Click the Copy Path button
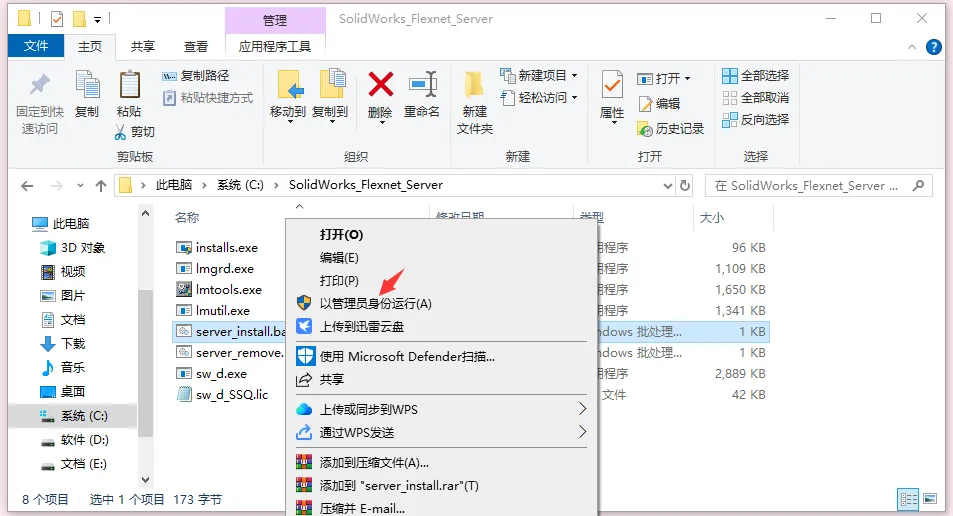Image resolution: width=953 pixels, height=516 pixels. [195, 75]
